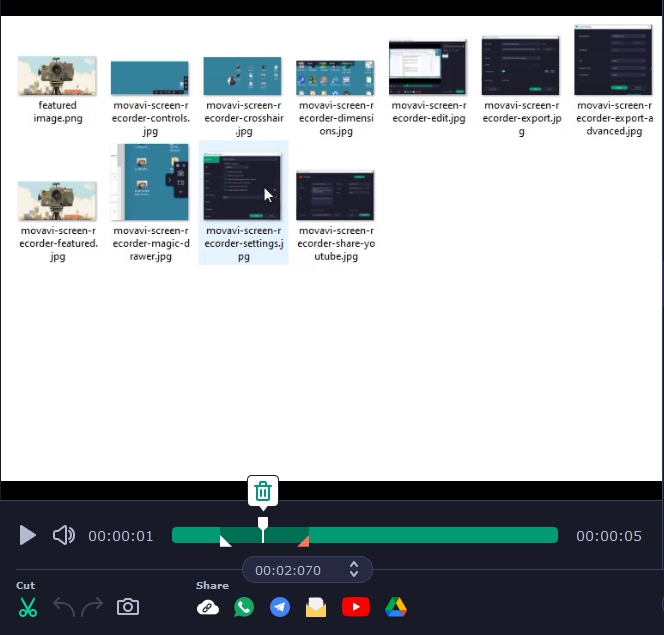The width and height of the screenshot is (664, 635).
Task: Select the featured image.png thumbnail
Action: 57,76
